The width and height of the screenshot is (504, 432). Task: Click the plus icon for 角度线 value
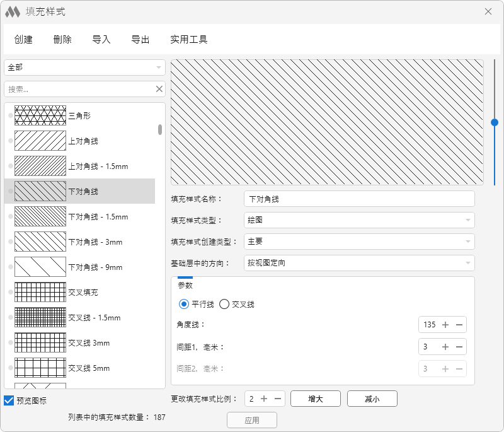445,325
